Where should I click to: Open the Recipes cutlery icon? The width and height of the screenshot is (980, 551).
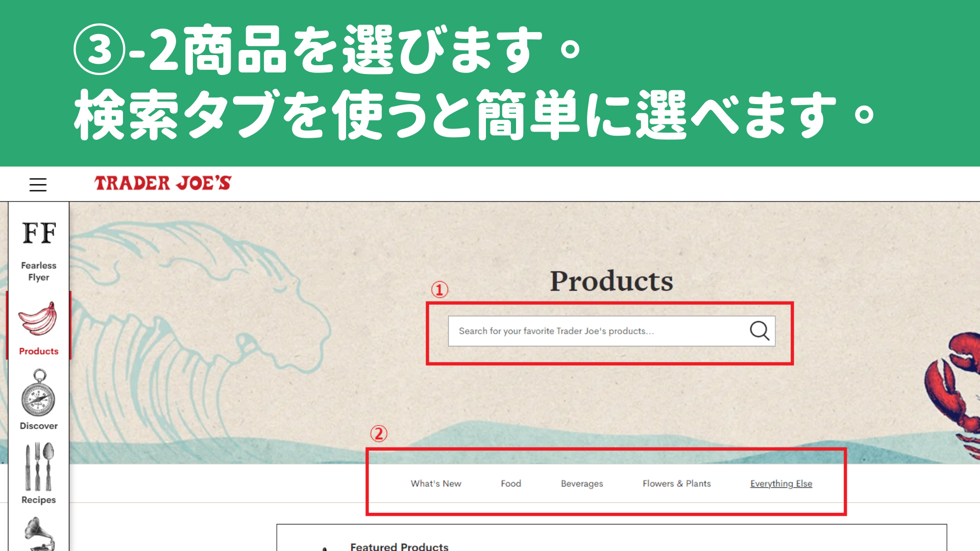[39, 467]
